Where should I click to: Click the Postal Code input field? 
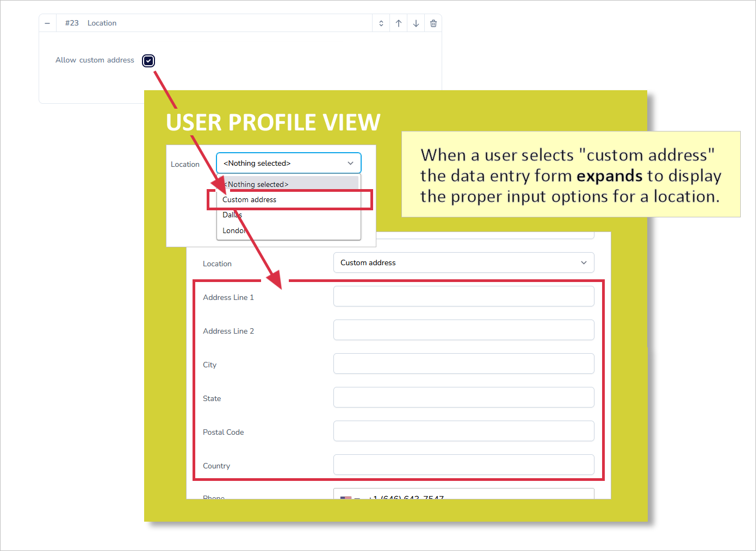[x=463, y=431]
